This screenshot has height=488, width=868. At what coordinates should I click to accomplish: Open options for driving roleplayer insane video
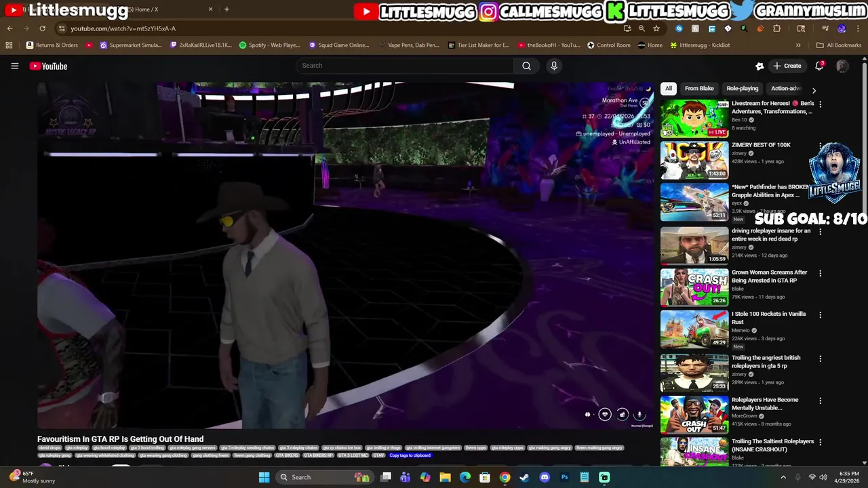click(x=820, y=232)
